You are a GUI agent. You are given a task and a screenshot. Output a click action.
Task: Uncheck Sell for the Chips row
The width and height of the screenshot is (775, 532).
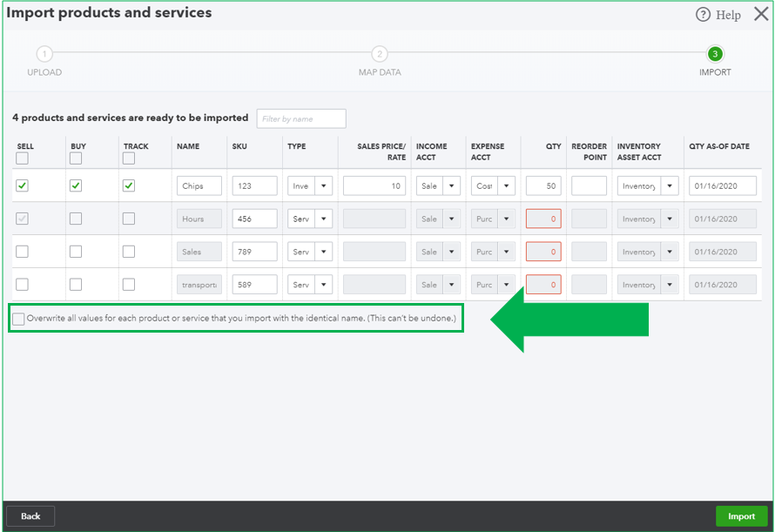(x=22, y=185)
